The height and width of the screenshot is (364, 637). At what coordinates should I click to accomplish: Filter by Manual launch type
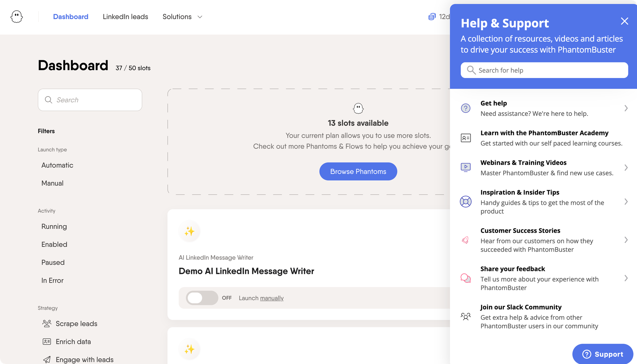coord(52,183)
